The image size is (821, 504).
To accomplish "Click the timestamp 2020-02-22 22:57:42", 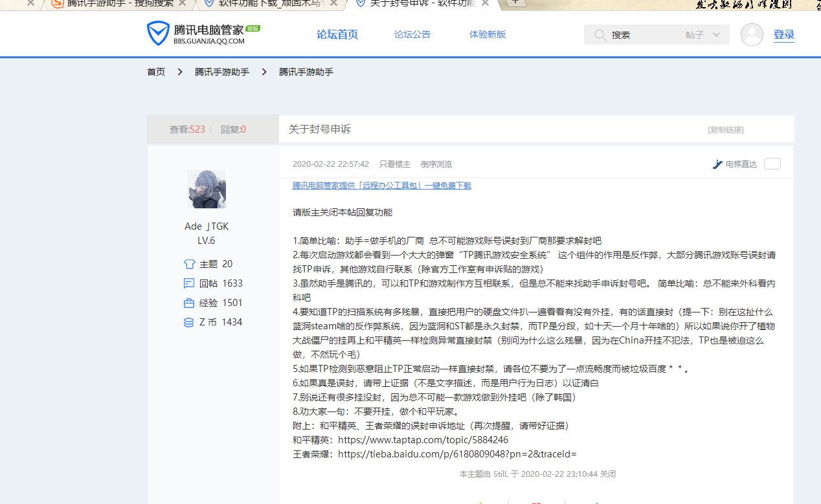I will pyautogui.click(x=331, y=164).
